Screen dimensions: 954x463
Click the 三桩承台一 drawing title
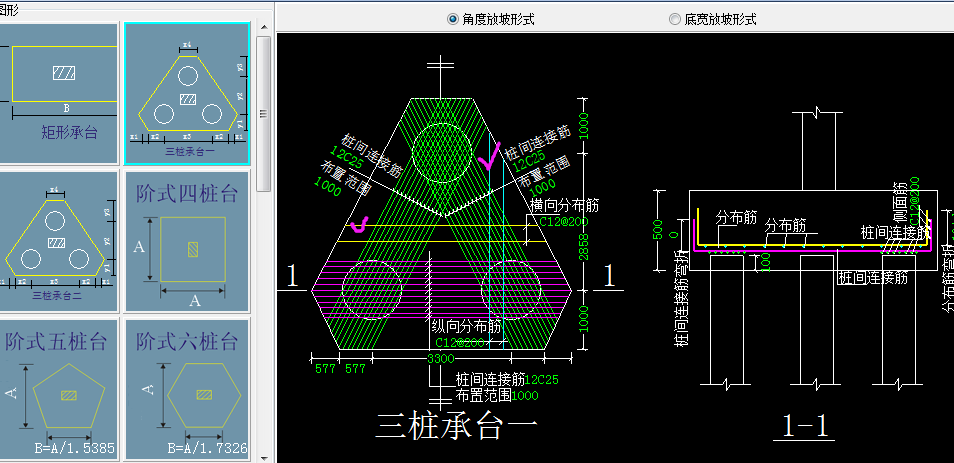point(457,426)
